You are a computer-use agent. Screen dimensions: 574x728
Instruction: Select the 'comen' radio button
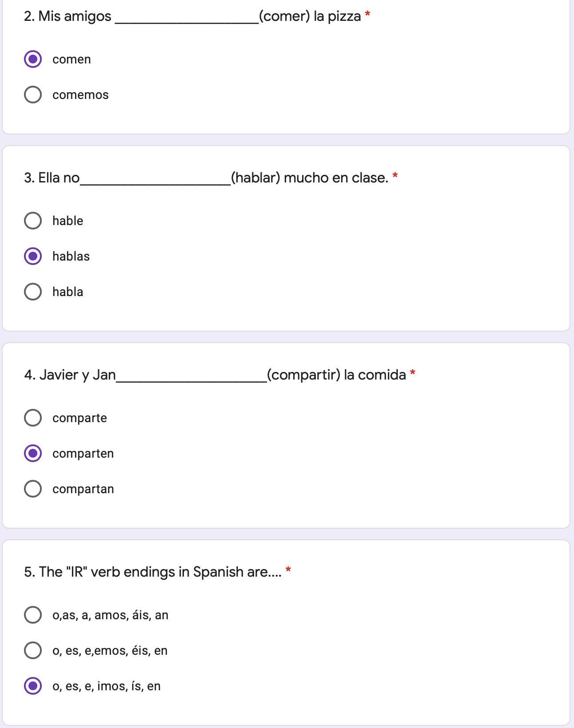coord(33,59)
